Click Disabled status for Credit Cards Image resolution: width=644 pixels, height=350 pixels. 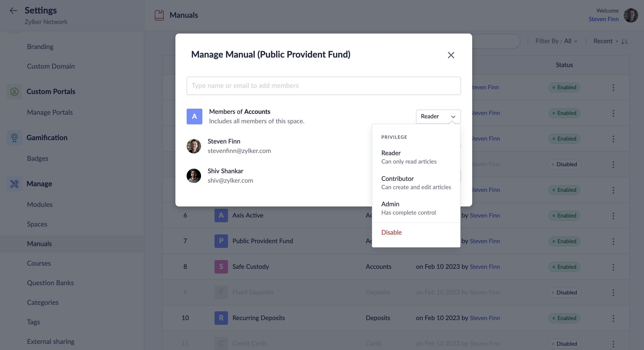[564, 344]
